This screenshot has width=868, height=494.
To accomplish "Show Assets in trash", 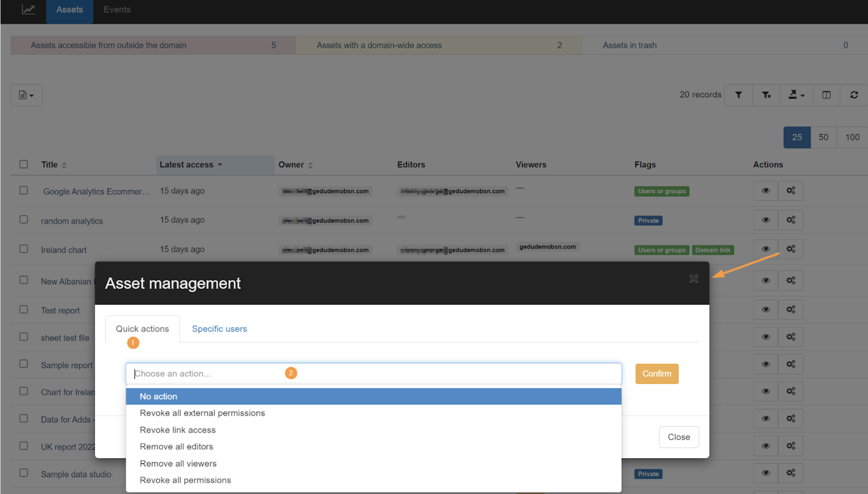I will tap(725, 45).
